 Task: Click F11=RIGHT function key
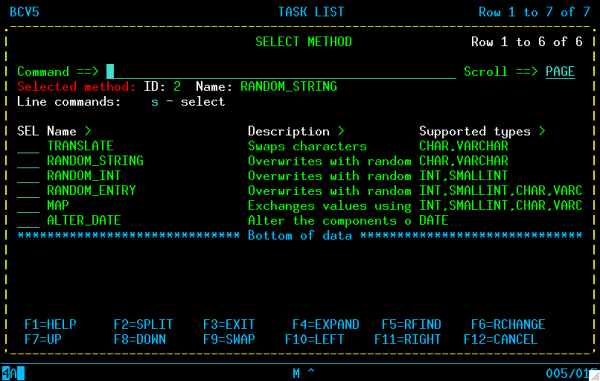pyautogui.click(x=408, y=339)
